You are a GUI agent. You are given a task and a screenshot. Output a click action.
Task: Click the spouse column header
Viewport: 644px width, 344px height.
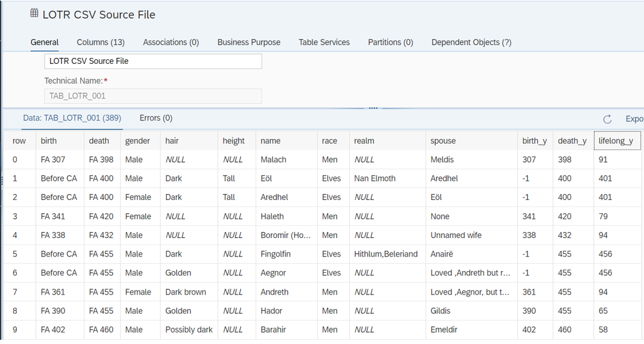pyautogui.click(x=443, y=141)
